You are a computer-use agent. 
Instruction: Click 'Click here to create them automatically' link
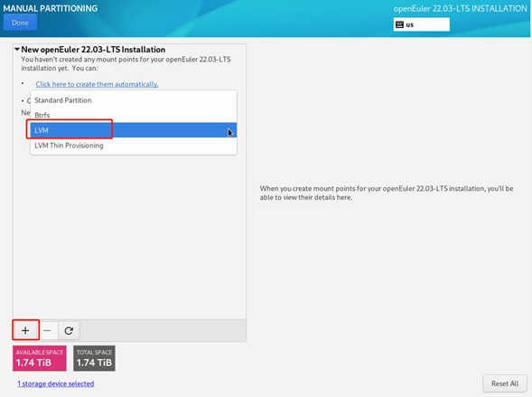(97, 84)
